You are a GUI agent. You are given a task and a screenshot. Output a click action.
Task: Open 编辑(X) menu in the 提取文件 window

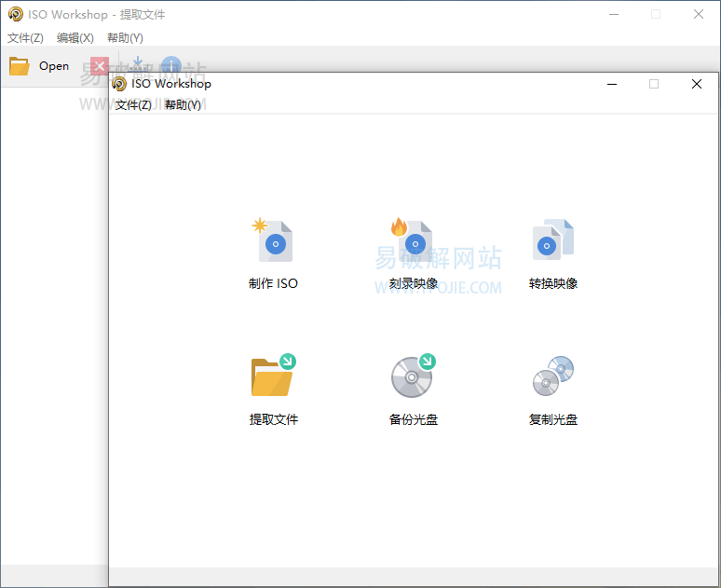point(75,37)
